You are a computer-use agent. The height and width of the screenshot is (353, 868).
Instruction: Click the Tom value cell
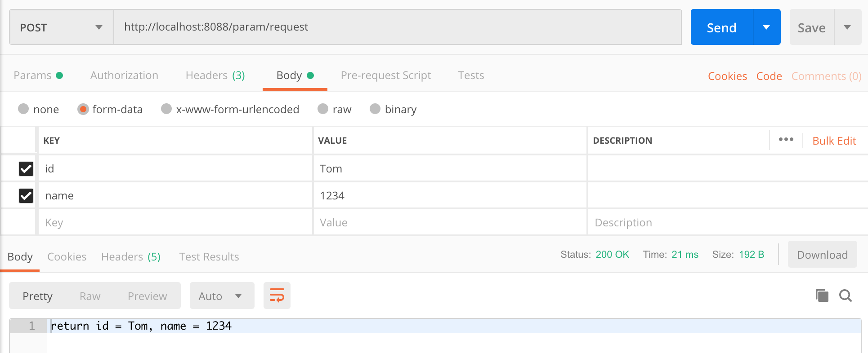(450, 169)
